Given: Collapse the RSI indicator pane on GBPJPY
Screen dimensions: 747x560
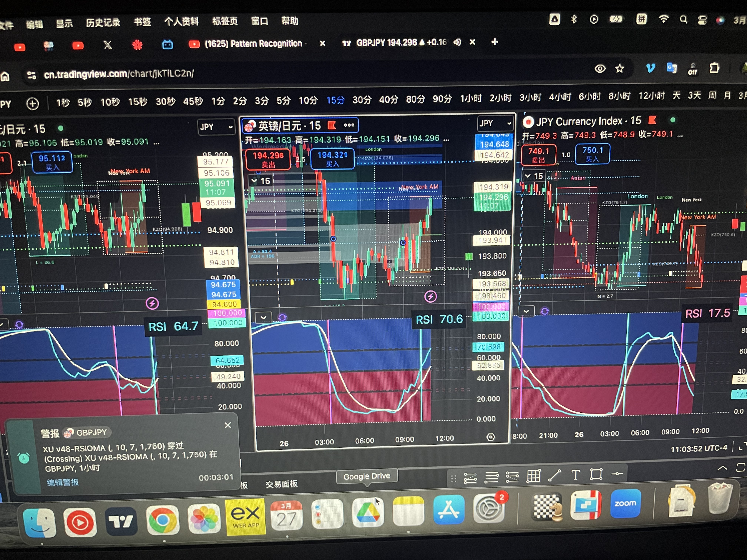Looking at the screenshot, I should pyautogui.click(x=263, y=317).
